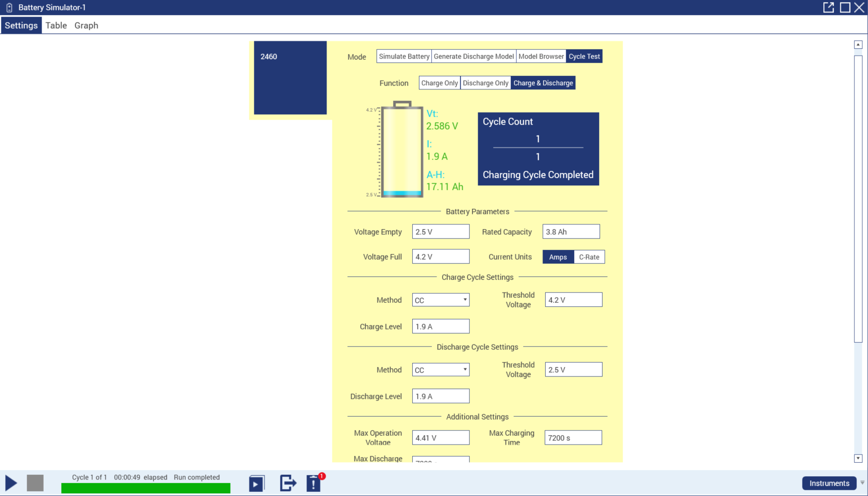Open the error log clipboard with notification badge
The height and width of the screenshot is (496, 868).
click(x=313, y=484)
